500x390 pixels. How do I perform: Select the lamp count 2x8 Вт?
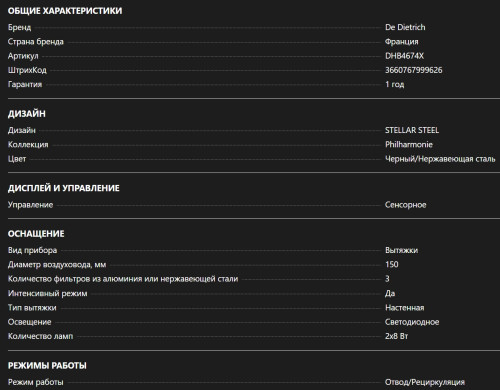(396, 336)
